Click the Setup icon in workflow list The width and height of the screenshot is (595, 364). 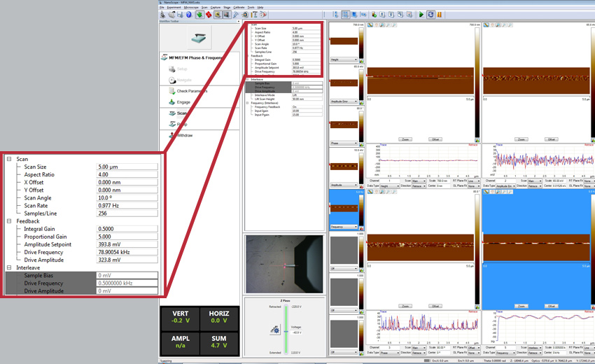coord(172,69)
